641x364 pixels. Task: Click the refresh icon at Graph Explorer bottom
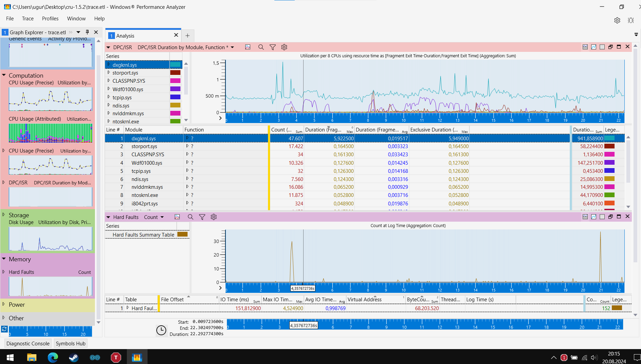click(4, 329)
